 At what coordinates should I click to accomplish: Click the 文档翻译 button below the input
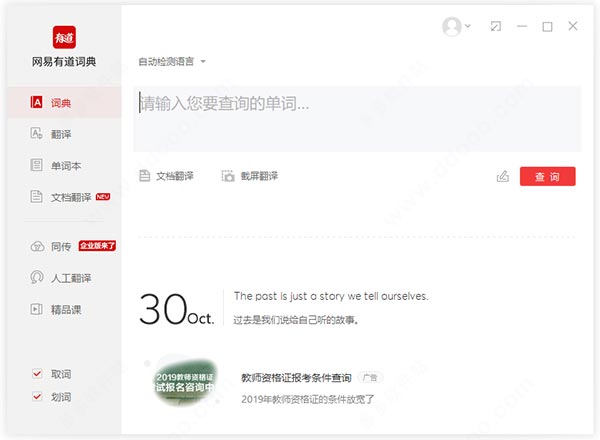(x=166, y=176)
